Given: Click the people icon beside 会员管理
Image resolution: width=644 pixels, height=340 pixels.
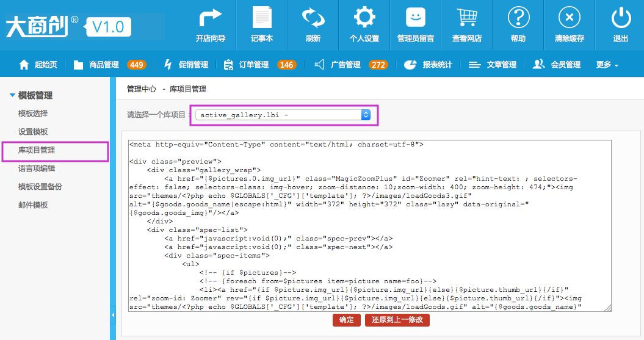Looking at the screenshot, I should [x=538, y=64].
